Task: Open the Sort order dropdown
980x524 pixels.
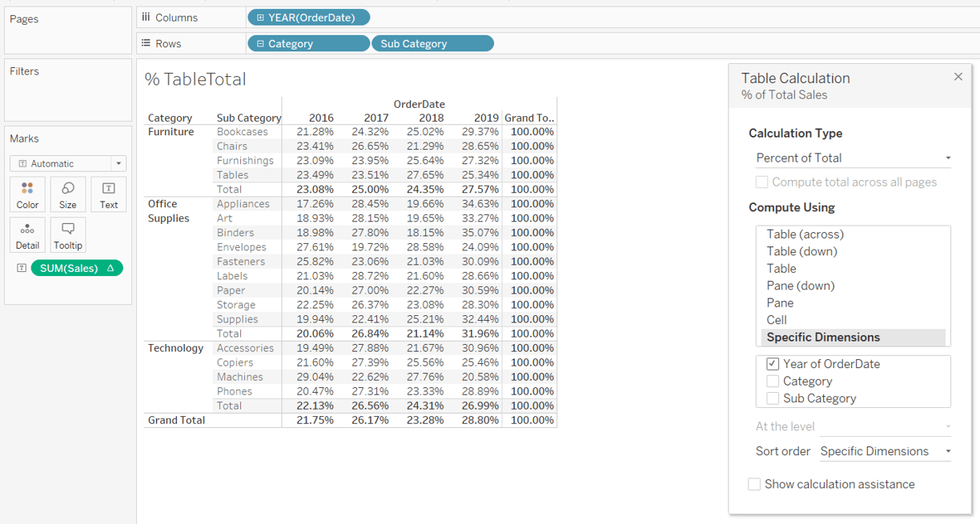Action: [x=886, y=451]
